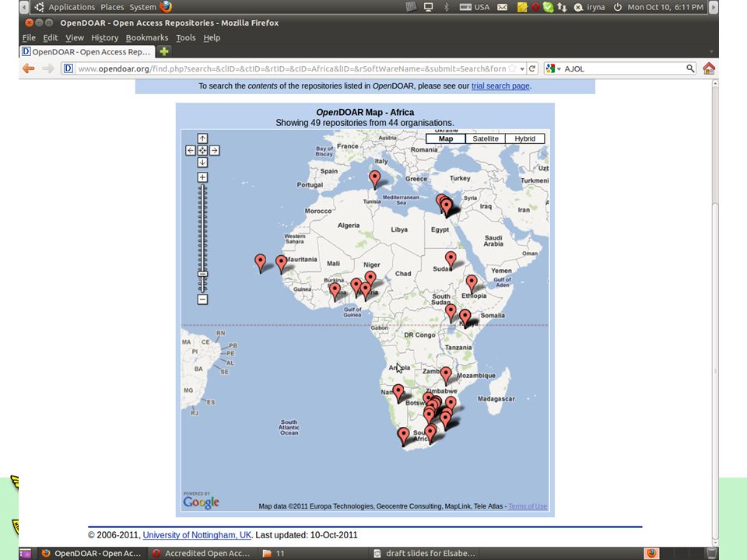The height and width of the screenshot is (560, 747).
Task: Open a new tab with the green plus
Action: [164, 51]
